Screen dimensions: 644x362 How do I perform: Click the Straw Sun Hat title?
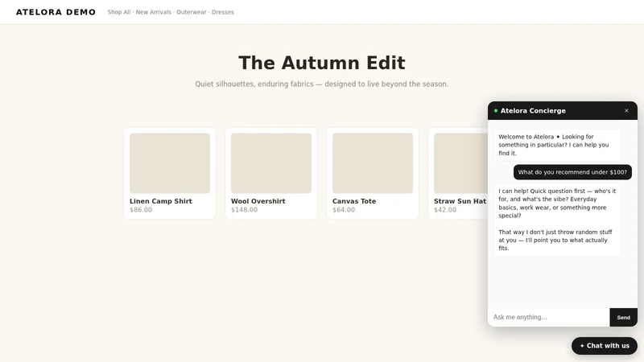pyautogui.click(x=460, y=201)
